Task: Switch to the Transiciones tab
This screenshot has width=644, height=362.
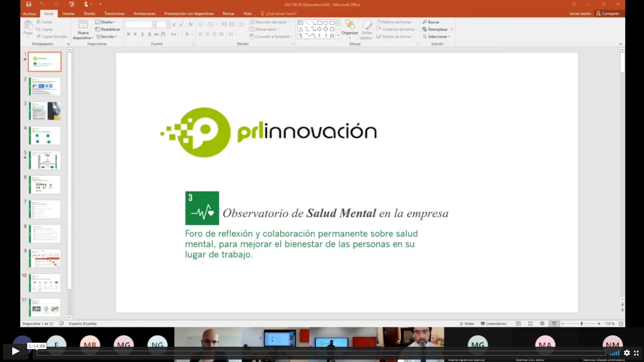Action: [x=114, y=14]
